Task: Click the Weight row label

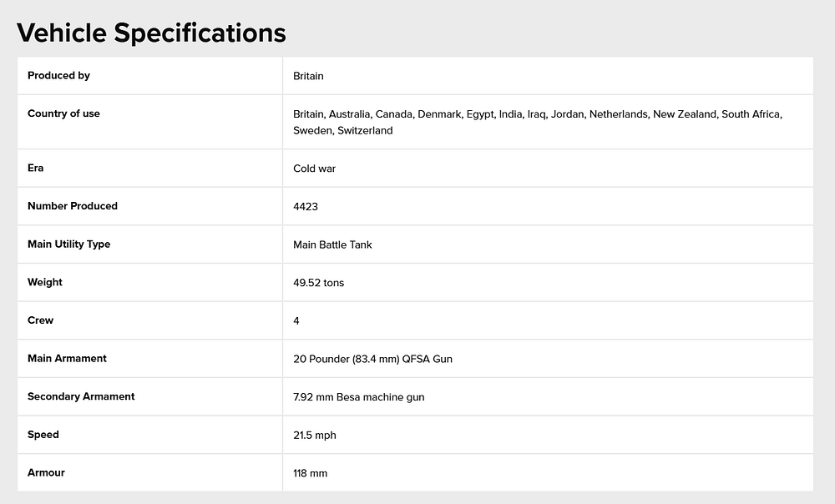Action: 45,282
